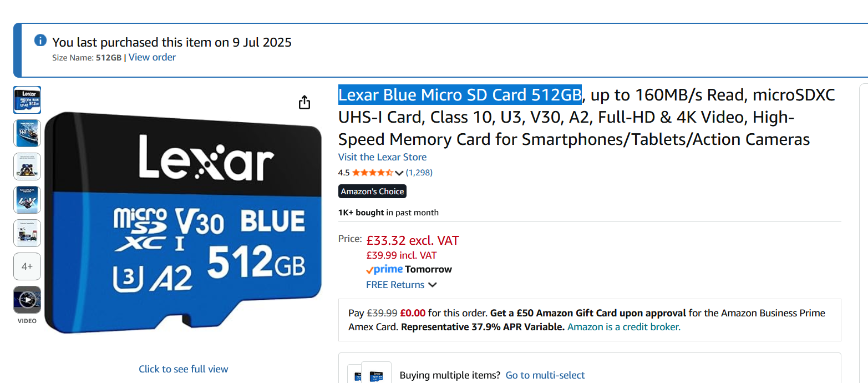Select the fourth thumbnail showing 4K
This screenshot has height=383, width=868.
(27, 200)
